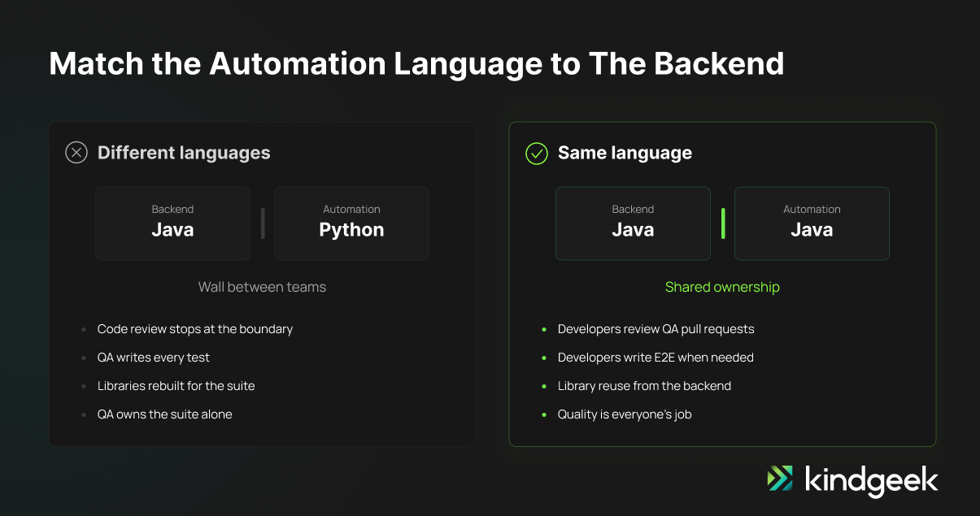
Task: Click the green divider bar between Java boxes
Action: pos(723,223)
